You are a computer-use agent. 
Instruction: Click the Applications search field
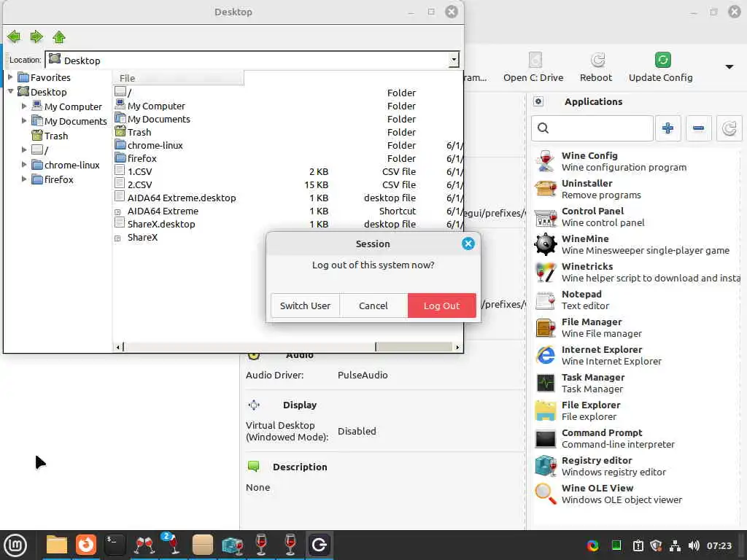click(592, 128)
